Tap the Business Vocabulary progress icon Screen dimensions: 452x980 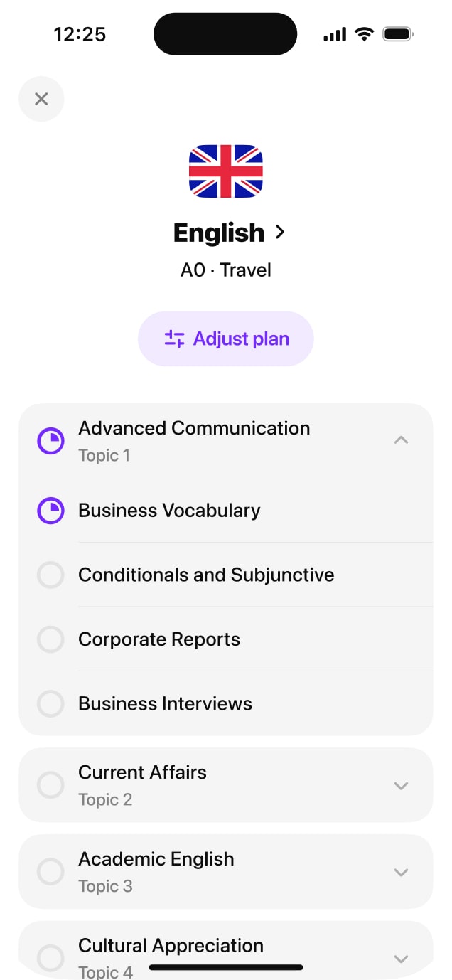coord(50,511)
